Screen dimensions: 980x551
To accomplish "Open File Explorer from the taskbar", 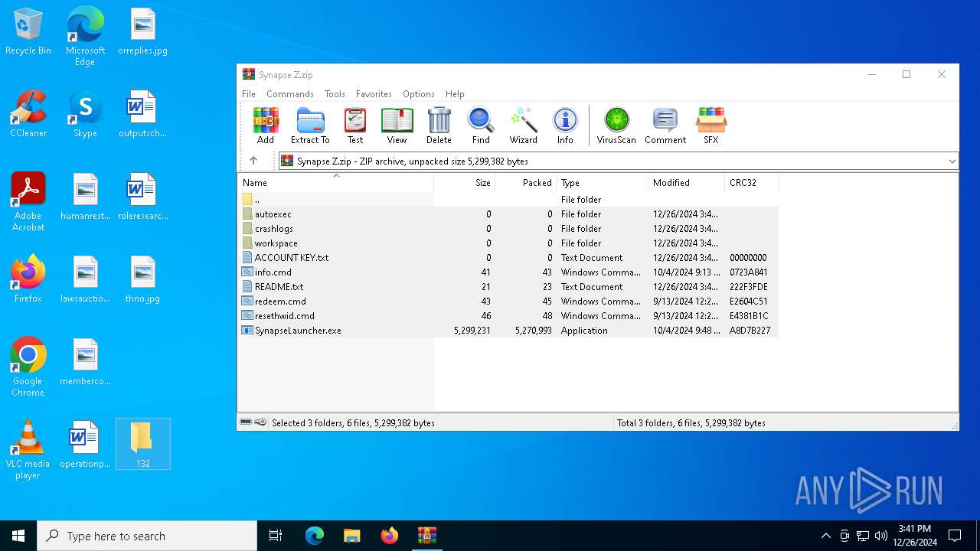I will coord(351,536).
